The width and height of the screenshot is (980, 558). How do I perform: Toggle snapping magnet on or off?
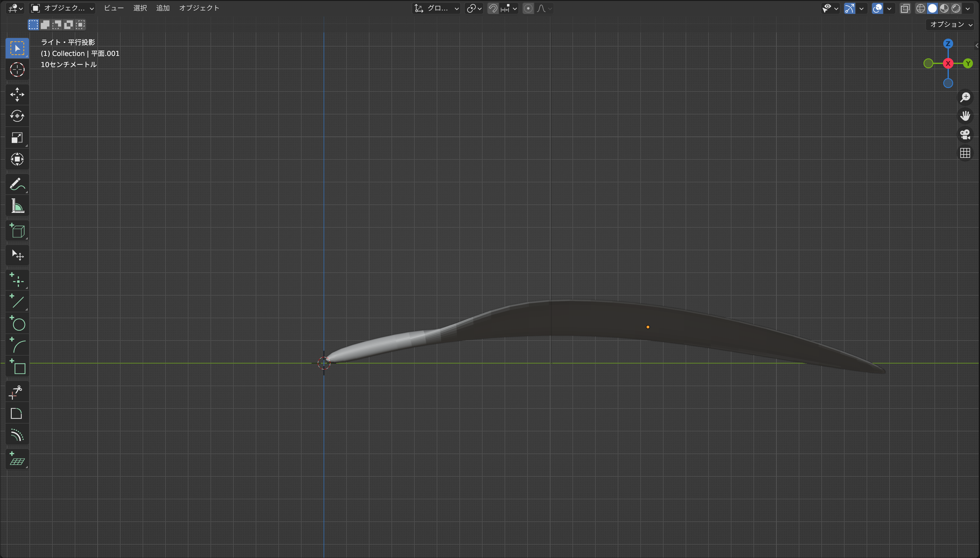pyautogui.click(x=493, y=8)
